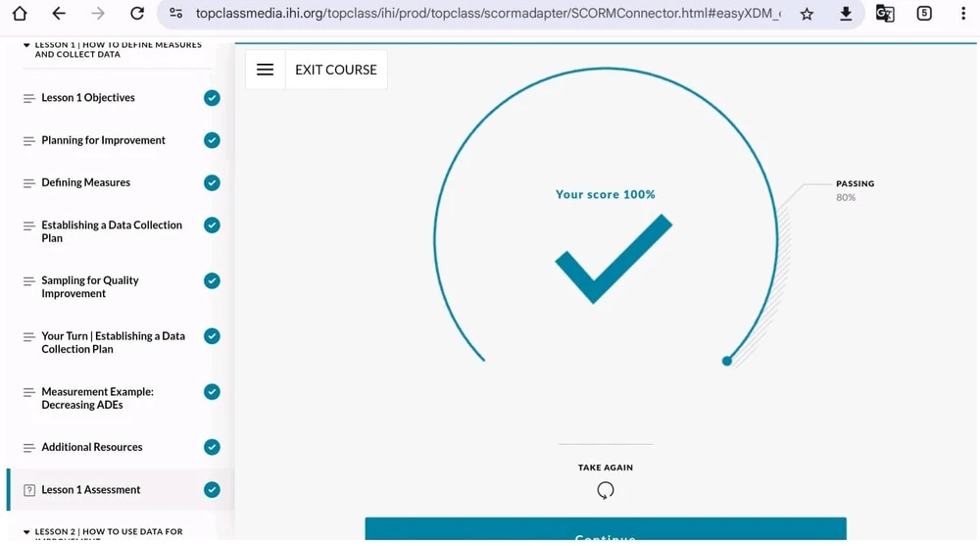Reload the page

(137, 14)
